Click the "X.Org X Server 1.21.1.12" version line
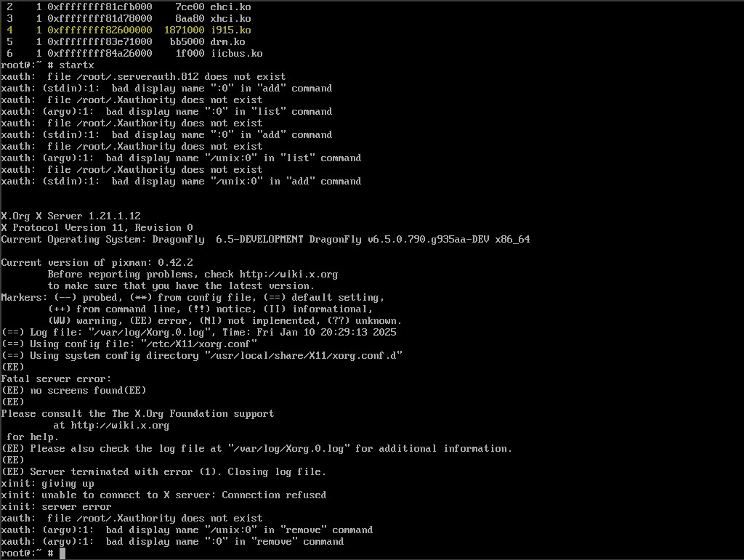744x560 pixels. click(x=70, y=216)
